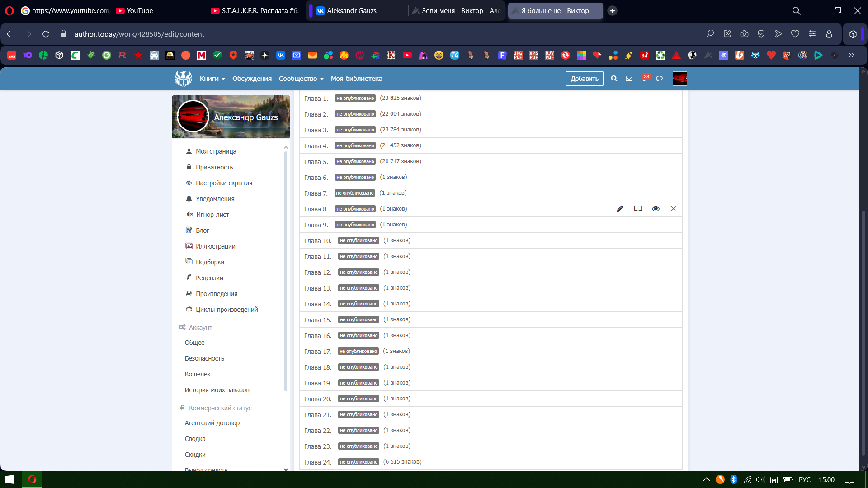868x488 pixels.
Task: Click the browser extensions overflow chevron
Action: (x=851, y=55)
